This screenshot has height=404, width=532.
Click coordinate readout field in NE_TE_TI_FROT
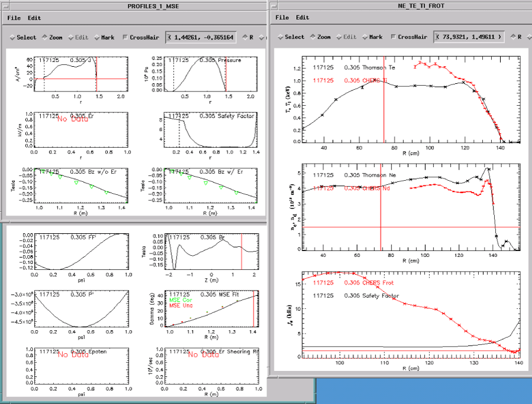pyautogui.click(x=469, y=37)
